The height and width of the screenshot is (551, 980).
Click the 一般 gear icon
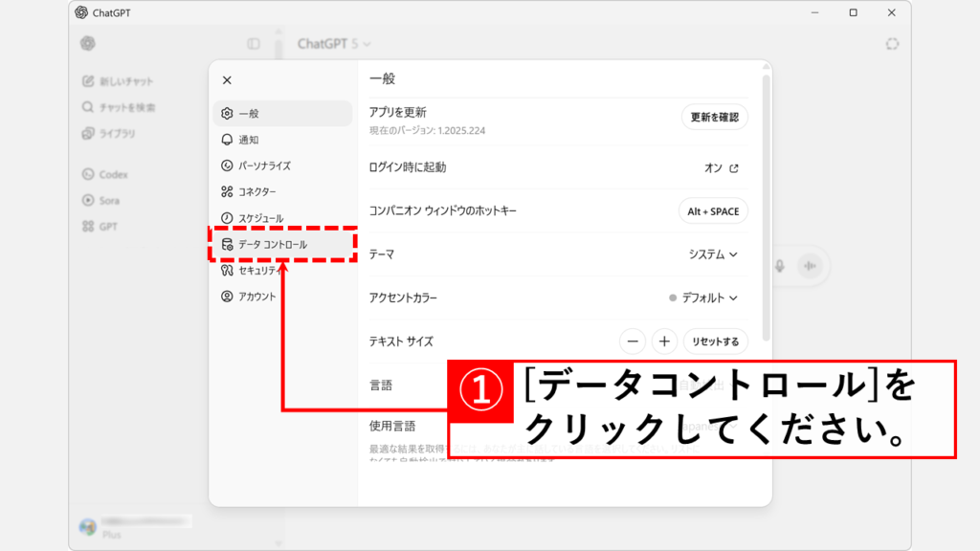coord(227,114)
